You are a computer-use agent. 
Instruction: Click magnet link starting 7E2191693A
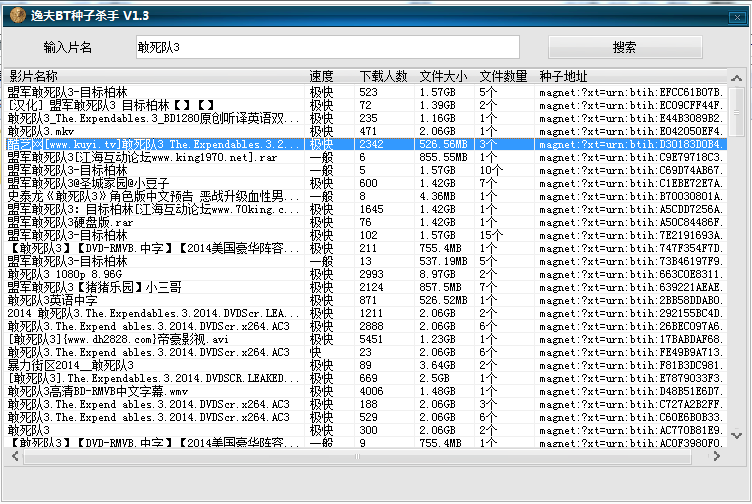pos(631,235)
